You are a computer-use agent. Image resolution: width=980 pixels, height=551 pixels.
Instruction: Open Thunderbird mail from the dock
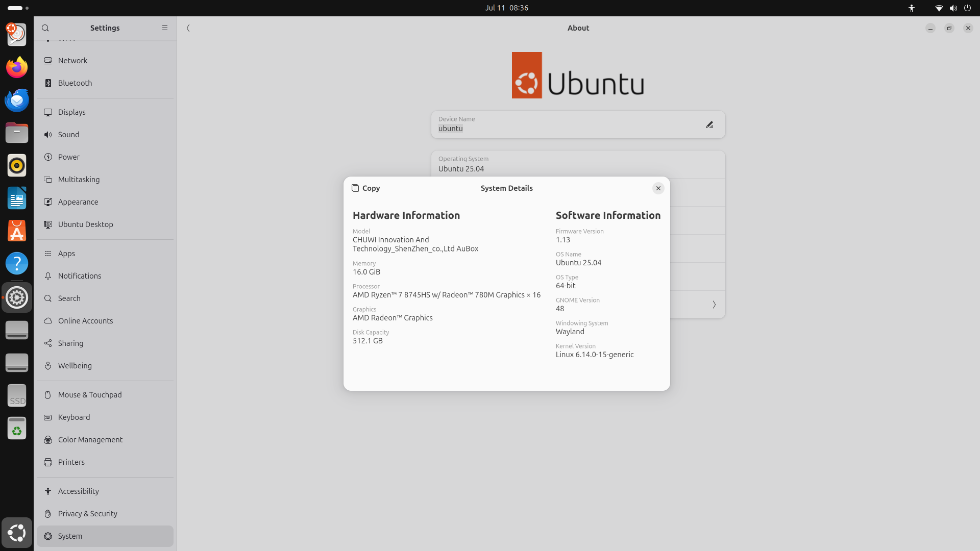(17, 100)
